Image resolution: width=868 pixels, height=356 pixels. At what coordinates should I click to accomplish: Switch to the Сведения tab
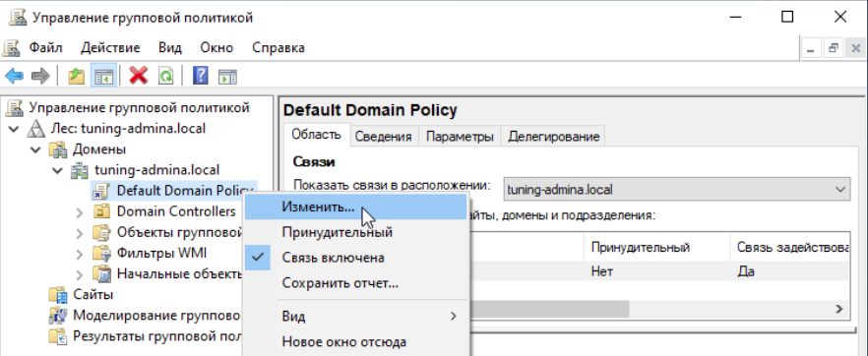tap(383, 137)
